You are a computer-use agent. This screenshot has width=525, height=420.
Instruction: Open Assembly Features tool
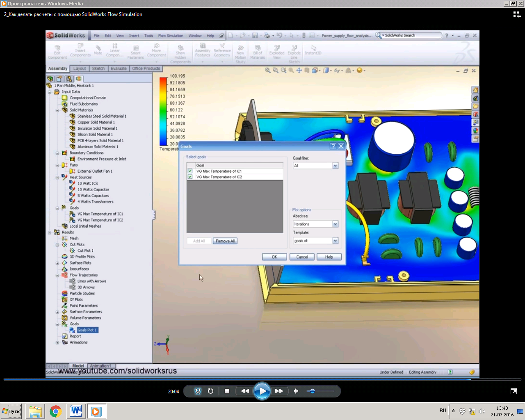[x=203, y=50]
